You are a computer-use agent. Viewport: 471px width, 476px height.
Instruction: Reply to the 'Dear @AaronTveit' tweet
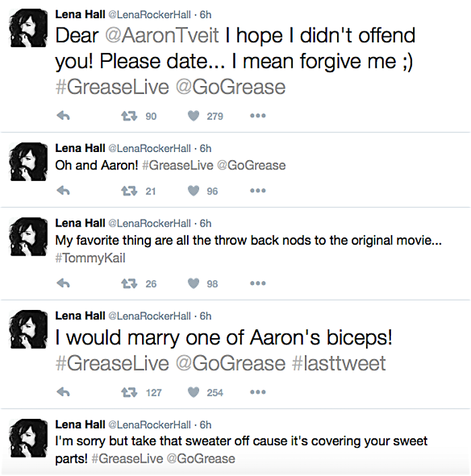coord(64,116)
